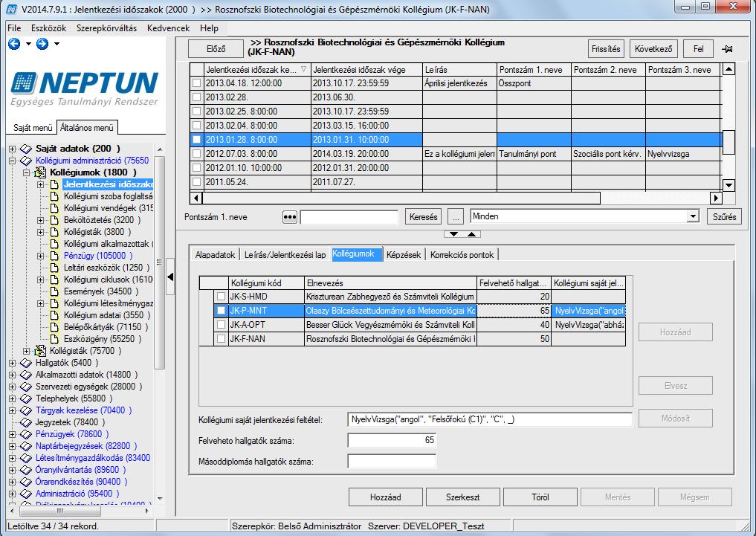Click the Előző button
The image size is (756, 536).
pos(216,49)
